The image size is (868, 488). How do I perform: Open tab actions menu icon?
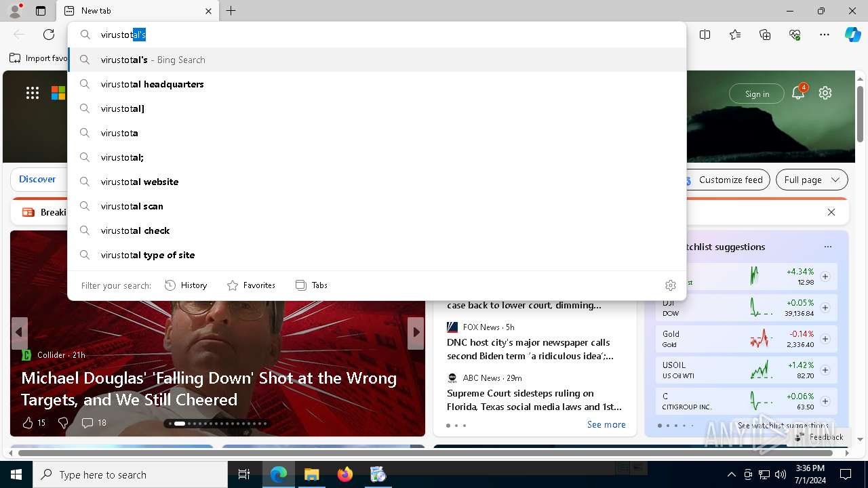(x=41, y=11)
